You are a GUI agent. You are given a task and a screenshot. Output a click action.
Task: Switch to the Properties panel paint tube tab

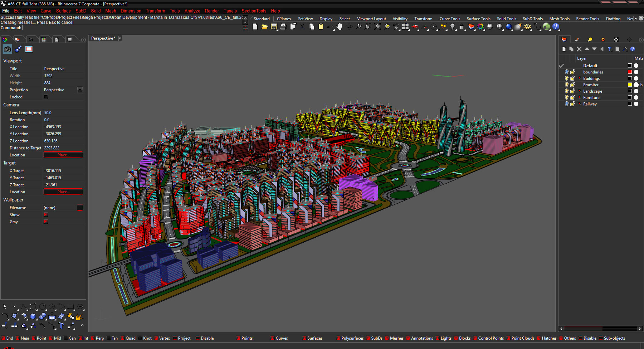pyautogui.click(x=577, y=39)
